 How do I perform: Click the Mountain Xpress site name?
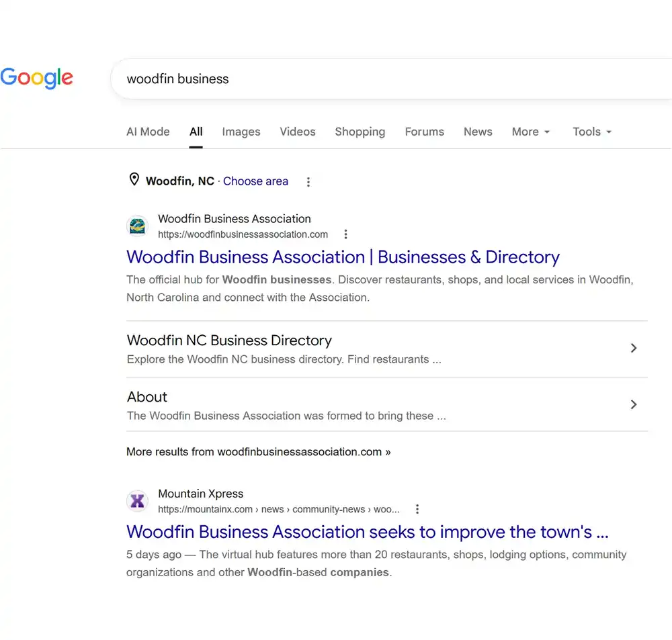pos(200,494)
